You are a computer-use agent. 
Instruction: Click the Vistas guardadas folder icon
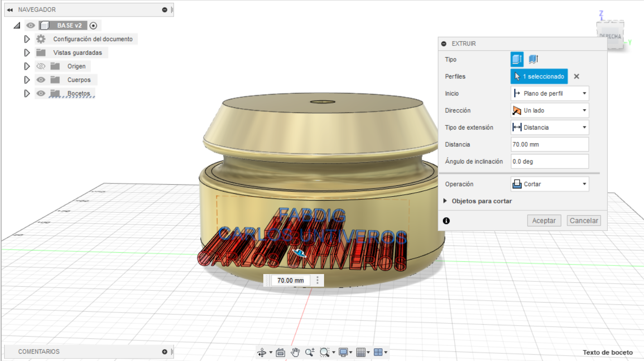click(41, 53)
